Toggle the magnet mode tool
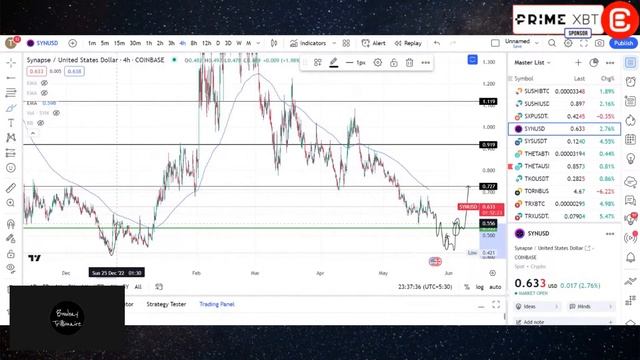Viewport: 640px width, 360px height. click(11, 223)
